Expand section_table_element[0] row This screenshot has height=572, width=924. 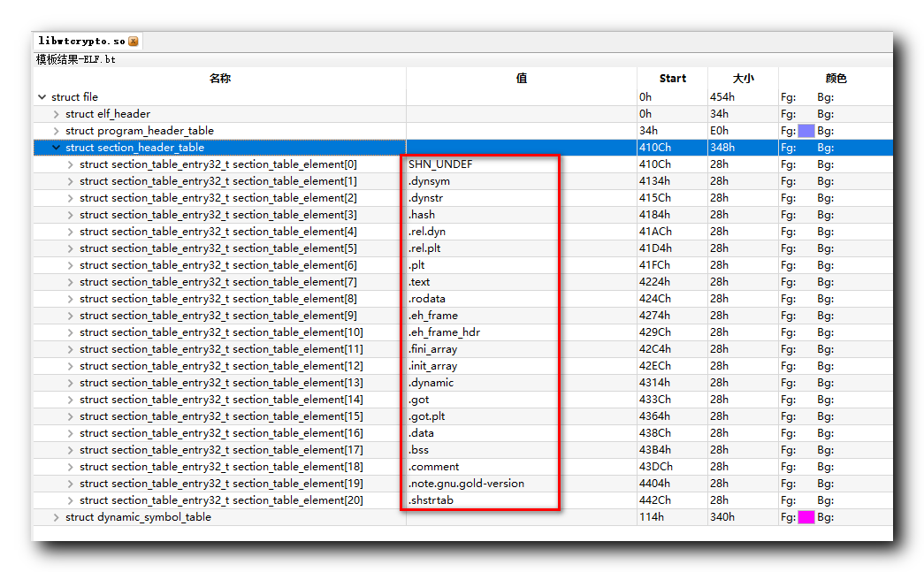[x=70, y=164]
